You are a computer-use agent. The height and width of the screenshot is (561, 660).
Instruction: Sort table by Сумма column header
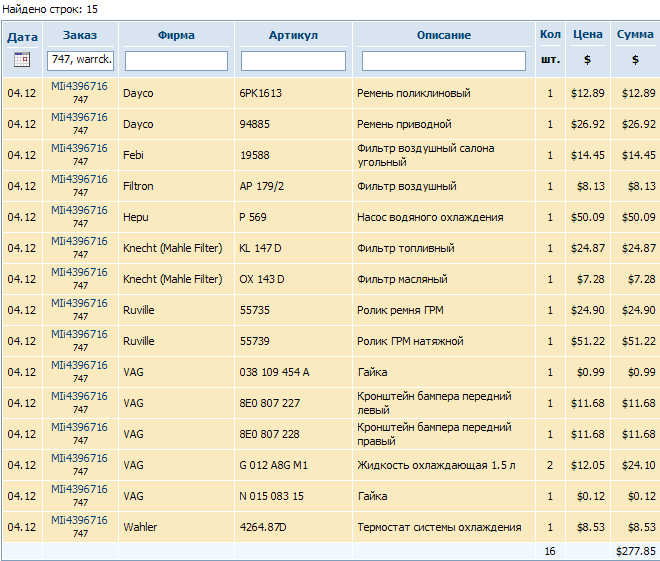point(635,34)
